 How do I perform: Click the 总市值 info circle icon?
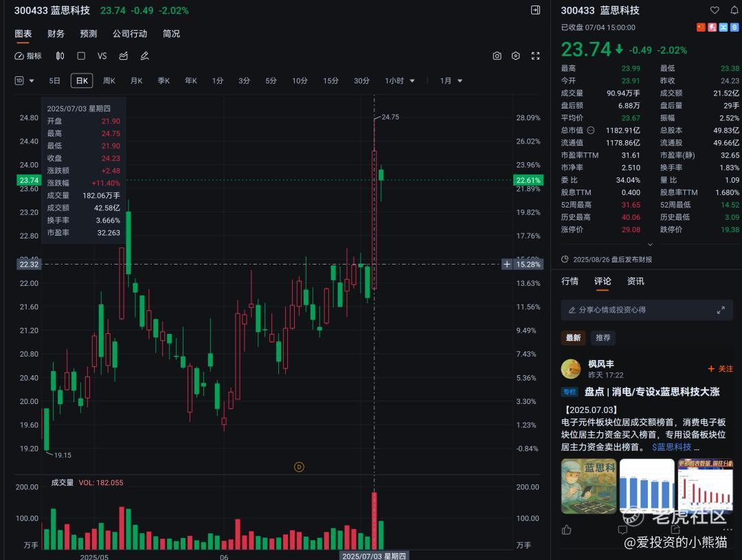coord(591,130)
